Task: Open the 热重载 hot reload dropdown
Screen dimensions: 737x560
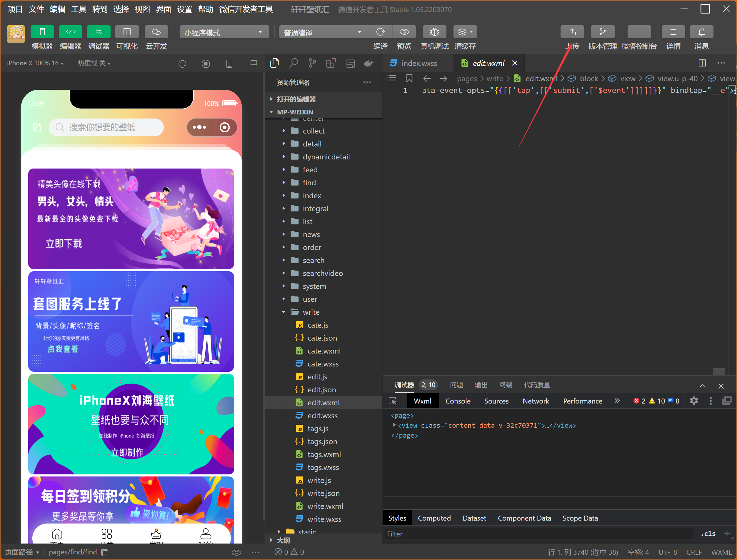Action: pos(94,63)
